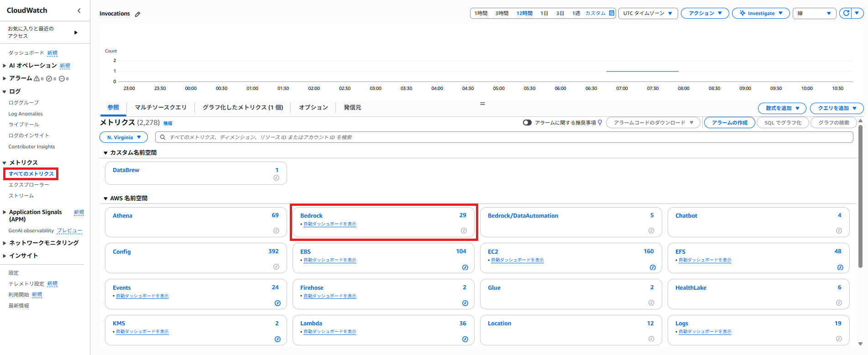The height and width of the screenshot is (355, 868).
Task: Open the 線 graph type dropdown
Action: click(814, 13)
